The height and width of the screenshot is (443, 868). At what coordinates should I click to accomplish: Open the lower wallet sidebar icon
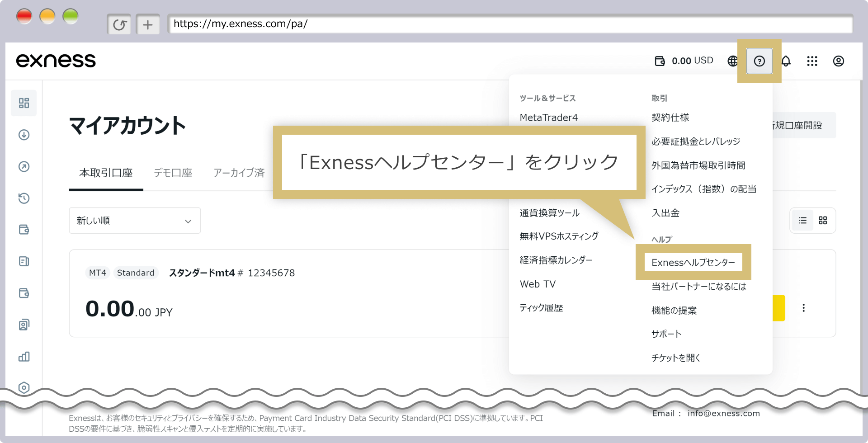(24, 293)
